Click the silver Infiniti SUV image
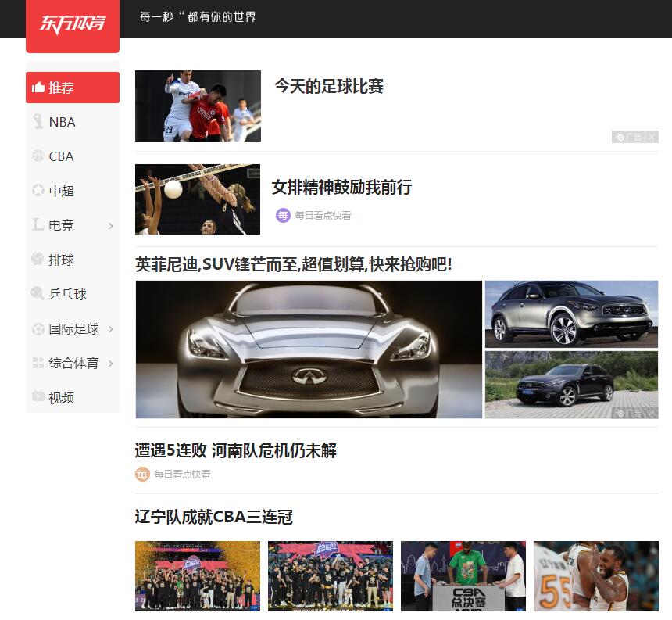This screenshot has width=672, height=620. (571, 314)
